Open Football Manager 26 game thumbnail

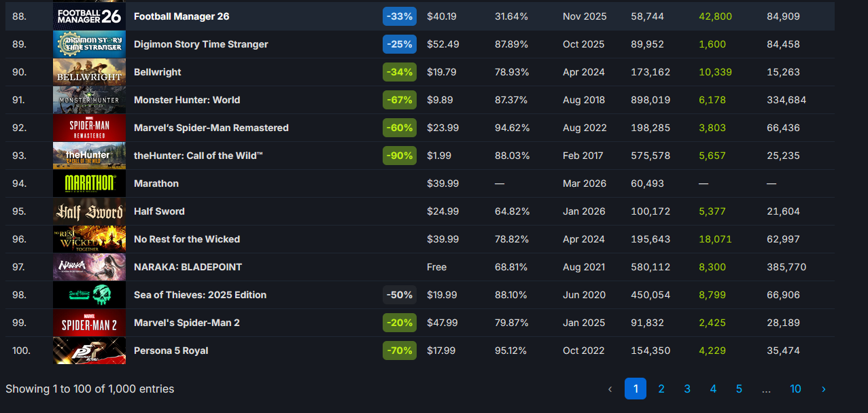(x=89, y=16)
